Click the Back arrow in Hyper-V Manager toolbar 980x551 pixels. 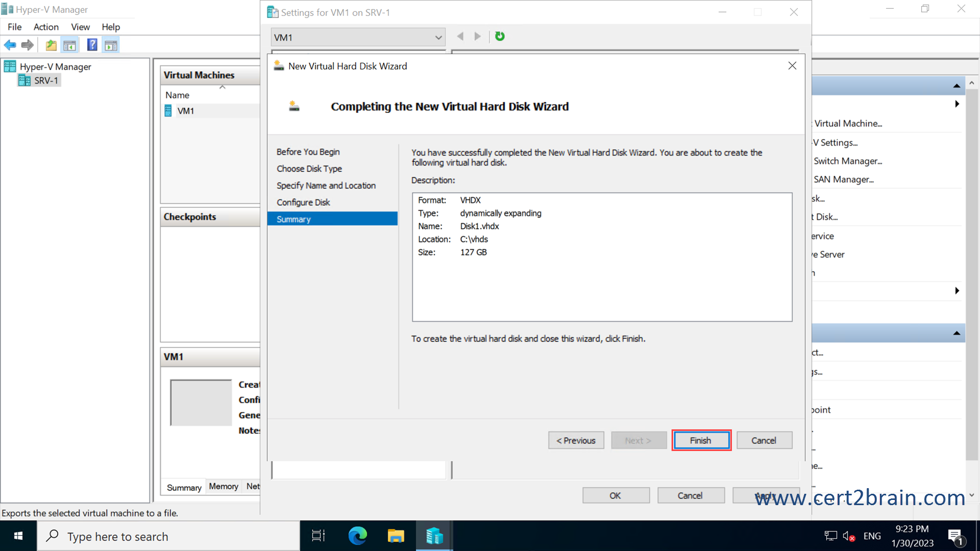pyautogui.click(x=10, y=45)
